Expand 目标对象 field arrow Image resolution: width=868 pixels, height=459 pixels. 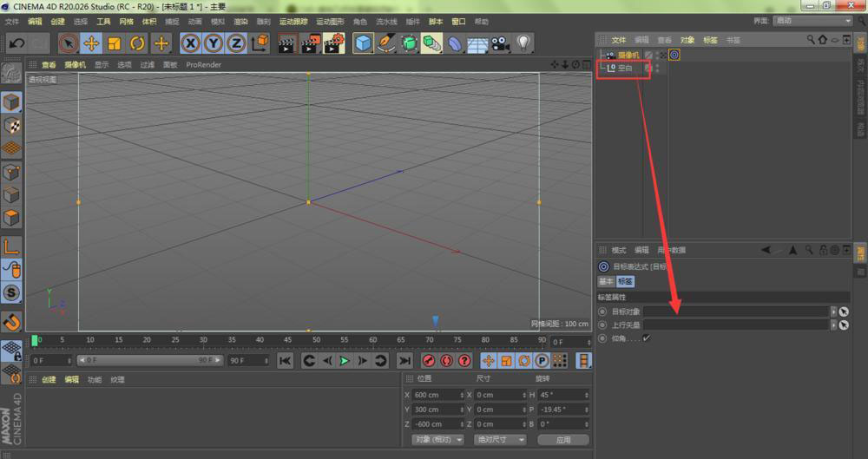(834, 311)
